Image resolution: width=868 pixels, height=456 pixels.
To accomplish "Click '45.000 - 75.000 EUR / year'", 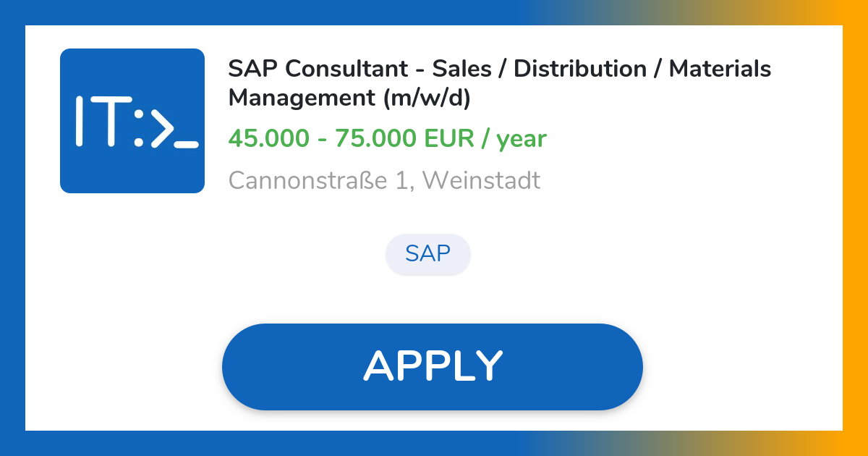I will point(388,138).
